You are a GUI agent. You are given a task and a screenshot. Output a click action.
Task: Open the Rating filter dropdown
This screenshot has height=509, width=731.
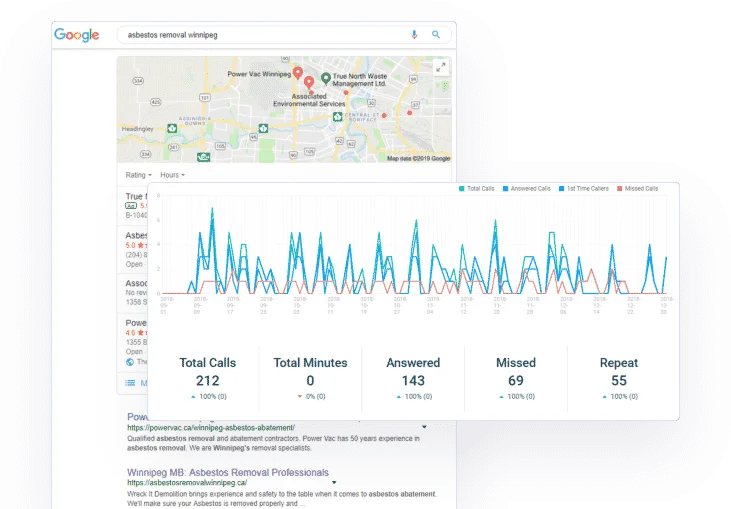click(138, 175)
